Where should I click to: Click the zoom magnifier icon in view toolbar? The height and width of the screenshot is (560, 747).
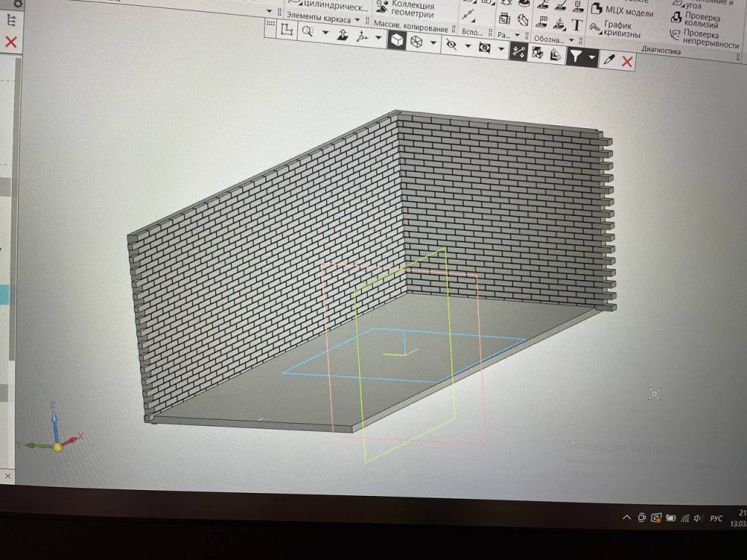(309, 32)
